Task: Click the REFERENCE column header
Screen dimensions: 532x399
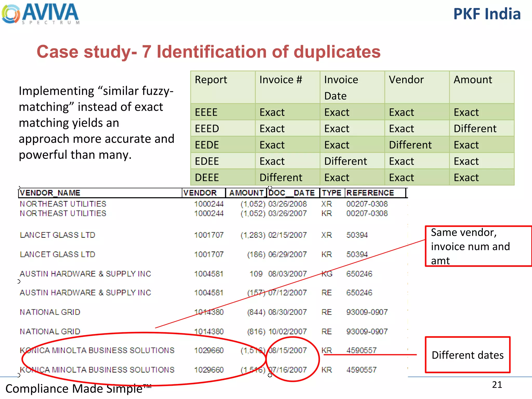Action: [375, 193]
